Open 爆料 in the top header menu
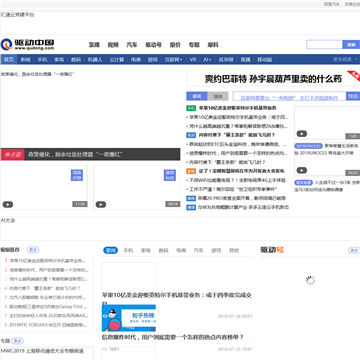The image size is (360, 360). (213, 45)
